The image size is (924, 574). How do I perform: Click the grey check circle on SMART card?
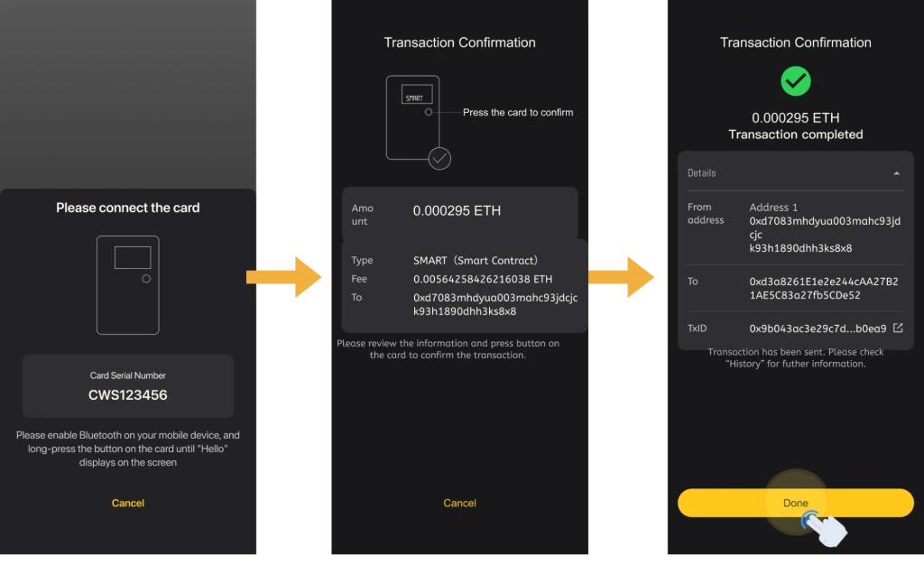(439, 158)
